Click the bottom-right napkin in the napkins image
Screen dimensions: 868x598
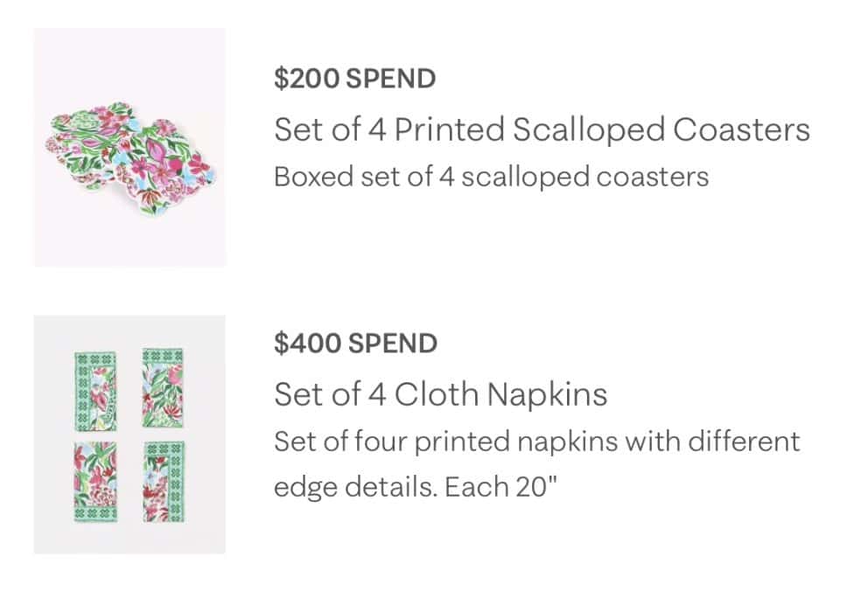164,482
